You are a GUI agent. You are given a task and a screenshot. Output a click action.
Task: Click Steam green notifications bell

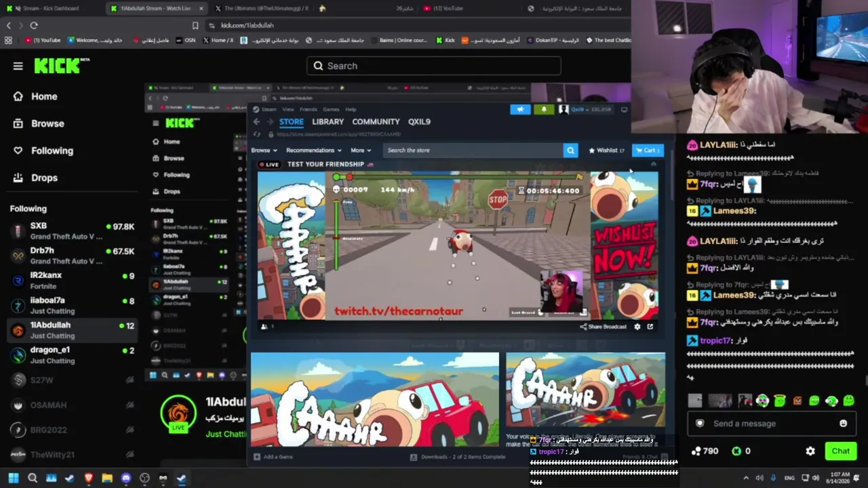pos(543,109)
